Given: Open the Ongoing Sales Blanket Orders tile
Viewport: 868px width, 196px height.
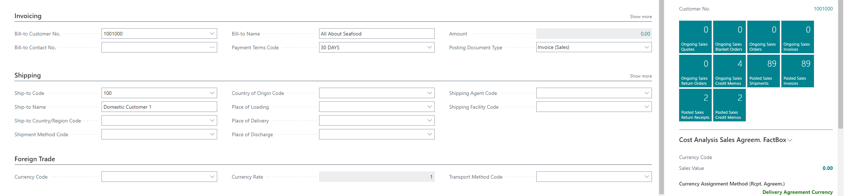Looking at the screenshot, I should 729,37.
